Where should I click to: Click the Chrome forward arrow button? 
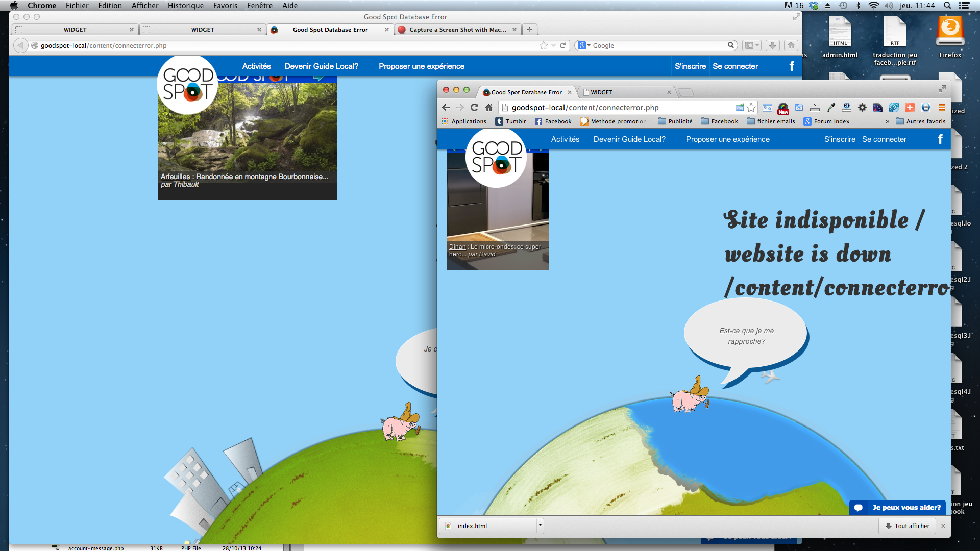[460, 107]
